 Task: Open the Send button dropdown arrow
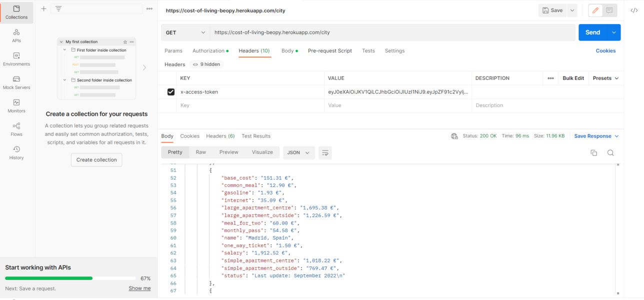coord(613,32)
